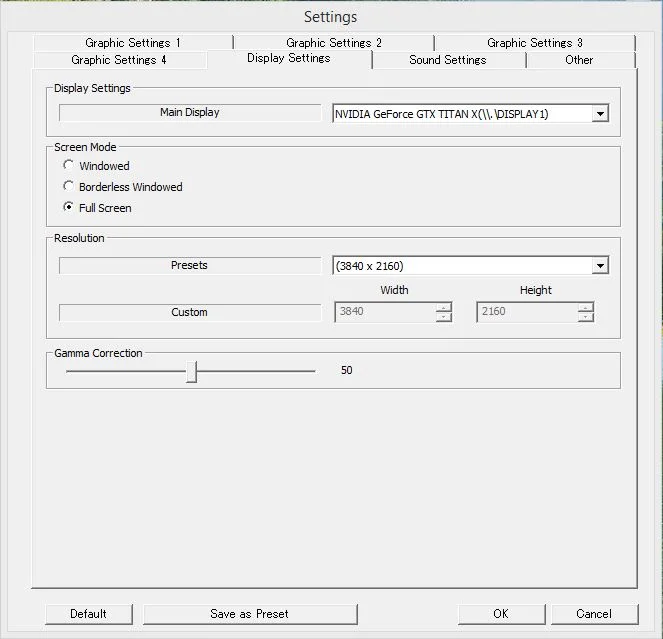Image resolution: width=663 pixels, height=639 pixels.
Task: Click the Main Display label box
Action: [190, 112]
